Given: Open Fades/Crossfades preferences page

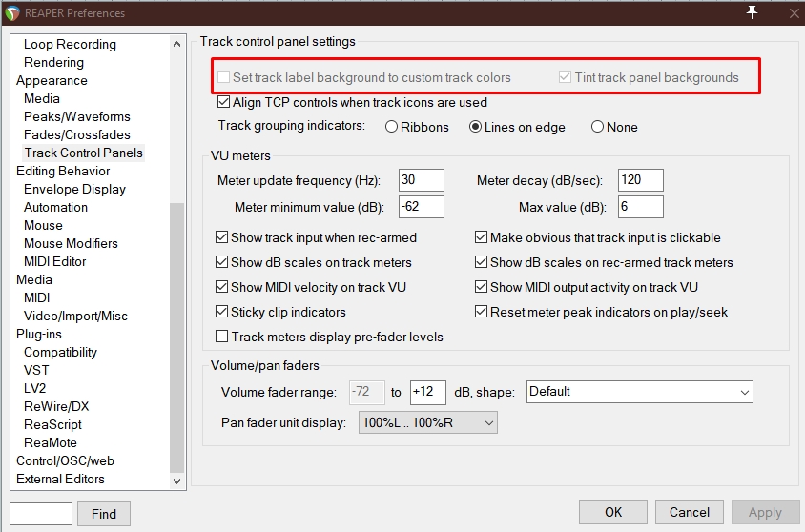Looking at the screenshot, I should (77, 134).
